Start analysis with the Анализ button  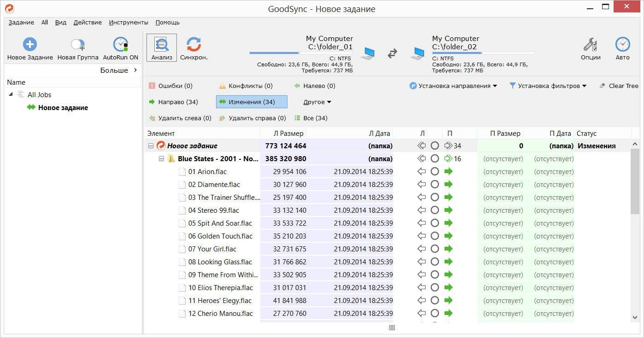[x=162, y=47]
